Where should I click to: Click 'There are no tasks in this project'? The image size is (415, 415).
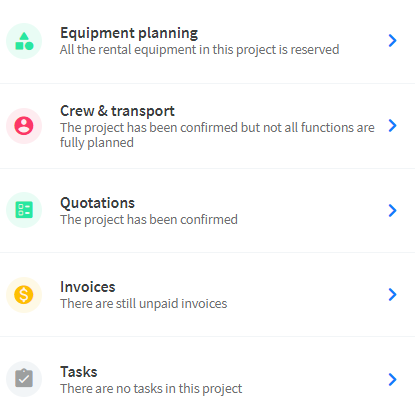click(151, 389)
